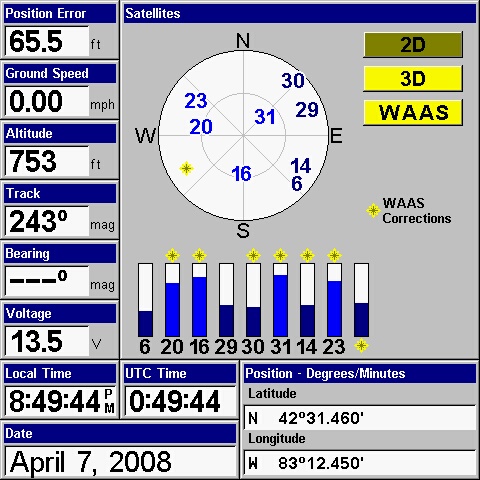480x480 pixels.
Task: Click the mph unit label
Action: coord(102,105)
